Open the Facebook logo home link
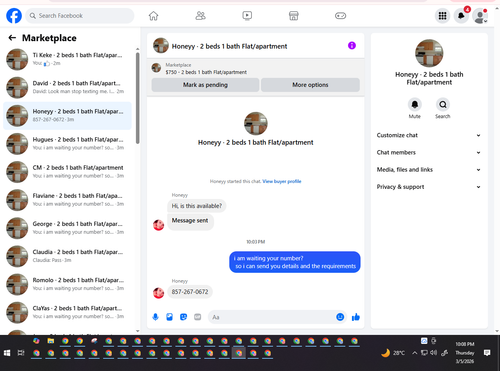This screenshot has width=500, height=371. pyautogui.click(x=14, y=16)
